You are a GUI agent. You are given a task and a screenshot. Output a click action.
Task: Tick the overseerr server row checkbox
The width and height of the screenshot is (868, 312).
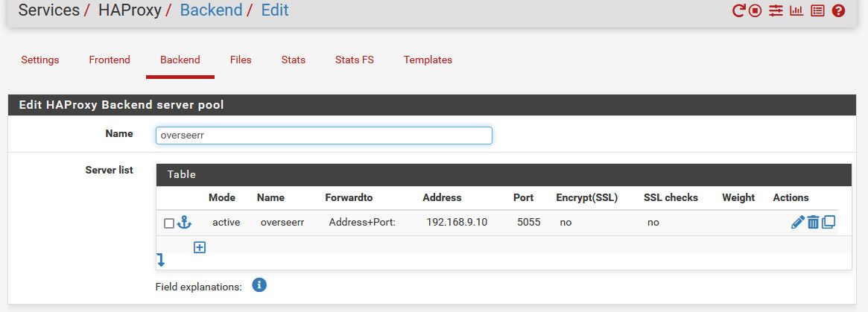point(169,223)
